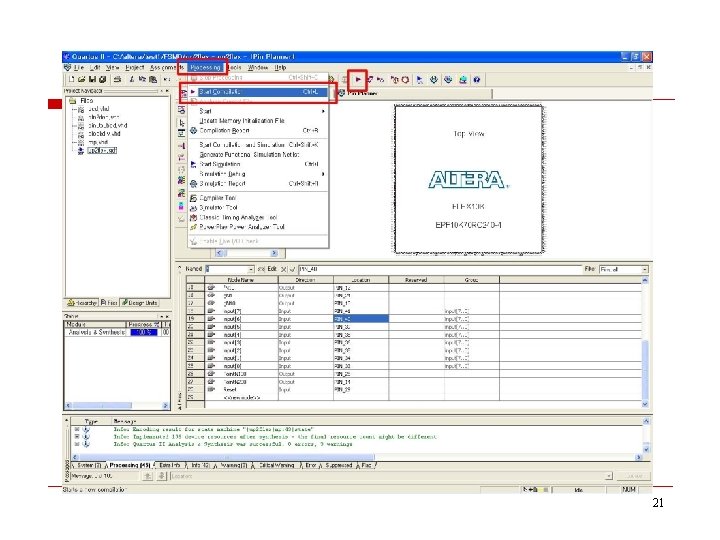The height and width of the screenshot is (540, 720).
Task: Click the Print toolbar icon
Action: 118,79
